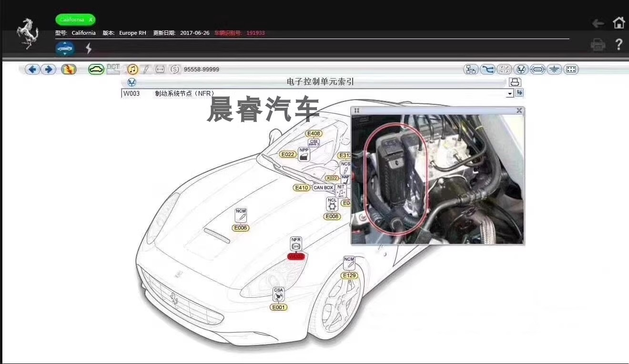Select the E006 label
629x364 pixels.
241,228
